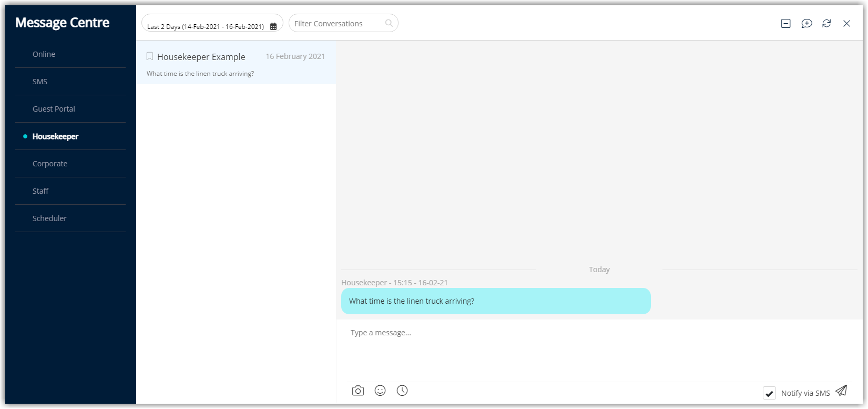The width and height of the screenshot is (868, 409).
Task: Click the Message Centre title
Action: [62, 23]
